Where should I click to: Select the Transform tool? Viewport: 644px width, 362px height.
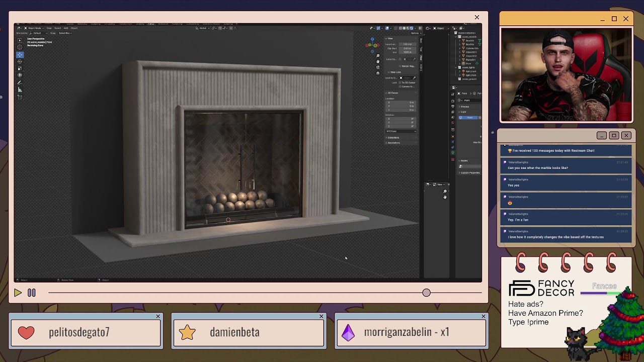(20, 75)
